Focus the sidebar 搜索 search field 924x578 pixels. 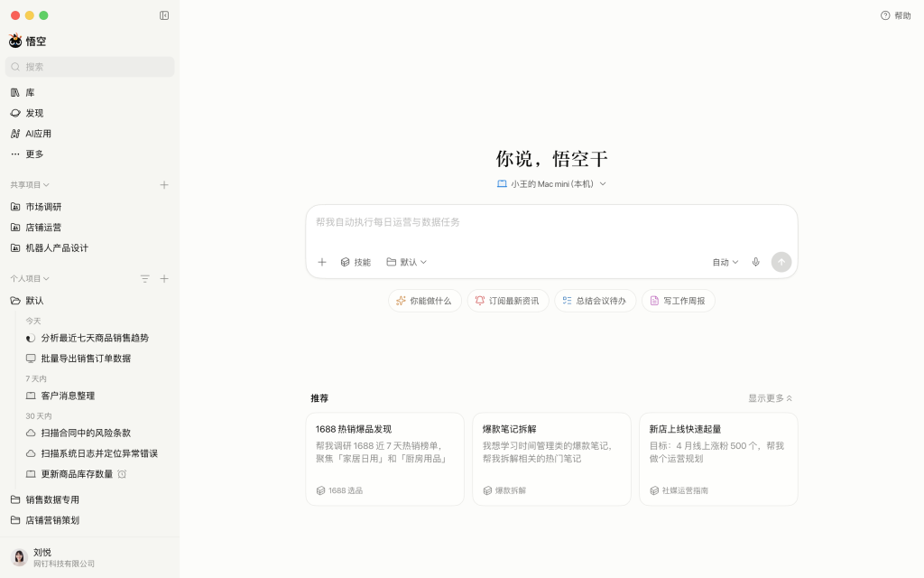[x=89, y=67]
